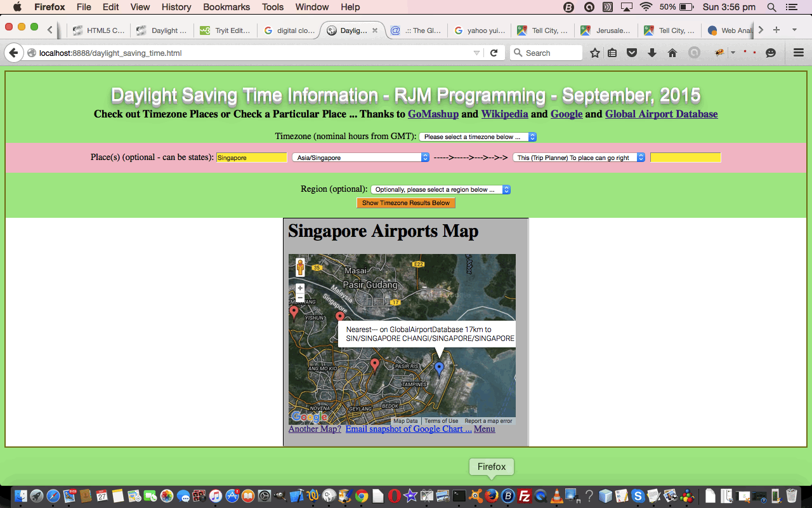Click Show Timezone Results Below button

pos(406,203)
